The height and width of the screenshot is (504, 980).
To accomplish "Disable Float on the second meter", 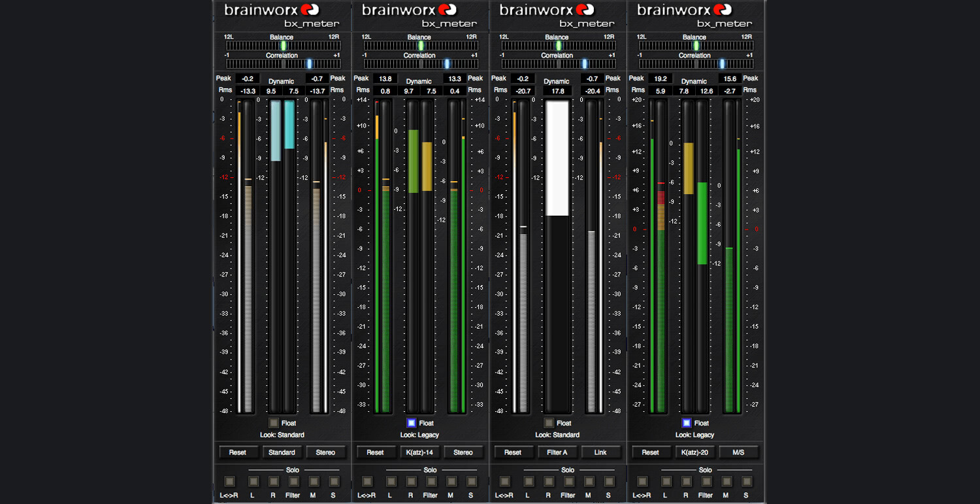I will click(410, 423).
